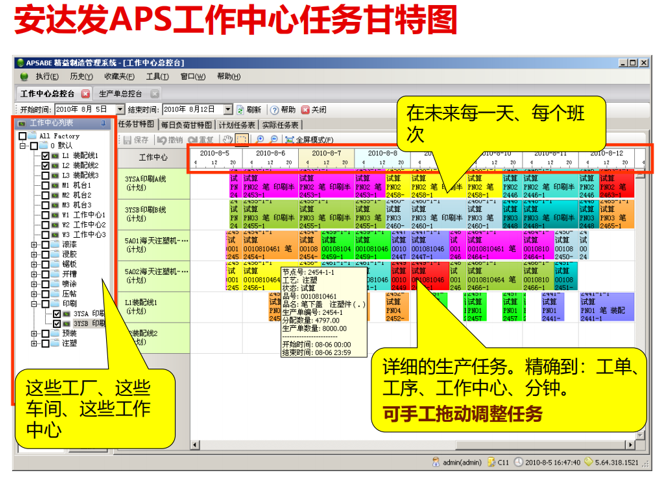Toggle the All Factory checkbox

click(x=23, y=136)
